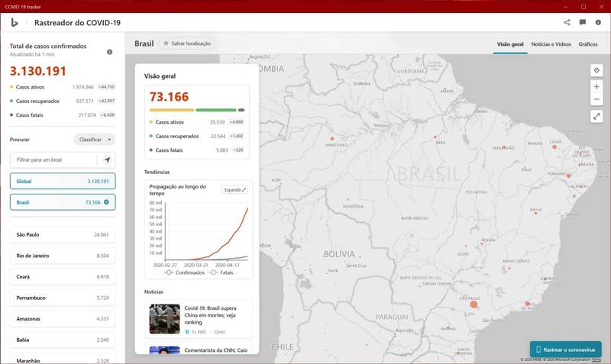The image size is (611, 364).
Task: Click Brasil Casos fatais 5.083 row
Action: coord(197,150)
